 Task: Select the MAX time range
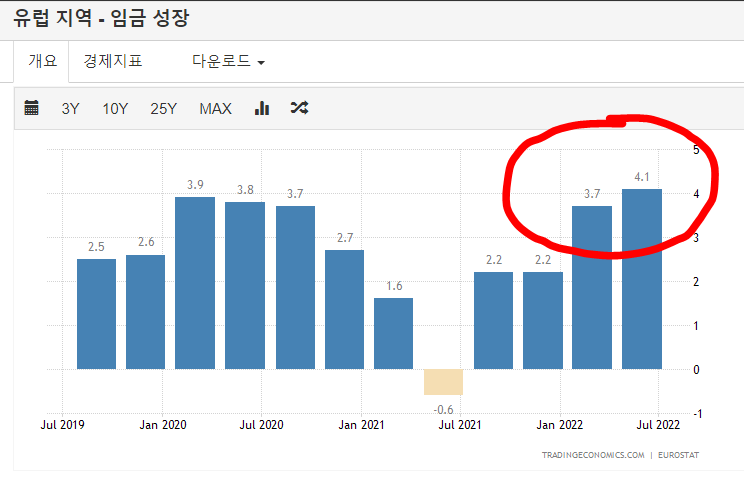(x=215, y=109)
